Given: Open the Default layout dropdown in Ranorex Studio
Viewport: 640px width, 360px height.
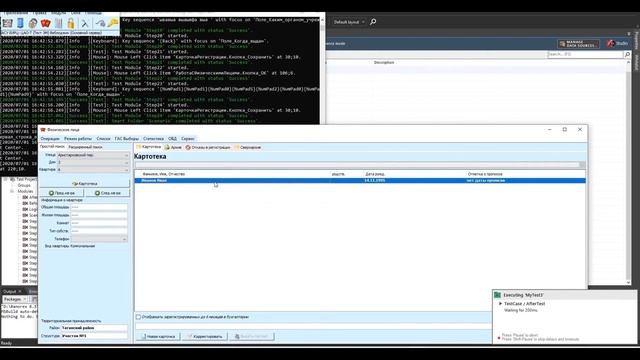Looking at the screenshot, I should click(x=349, y=22).
